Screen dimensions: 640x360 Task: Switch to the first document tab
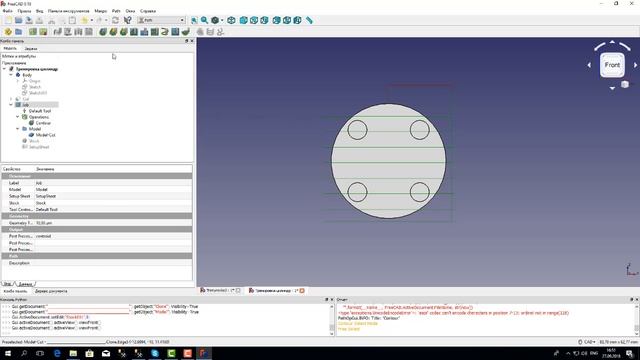pos(220,291)
